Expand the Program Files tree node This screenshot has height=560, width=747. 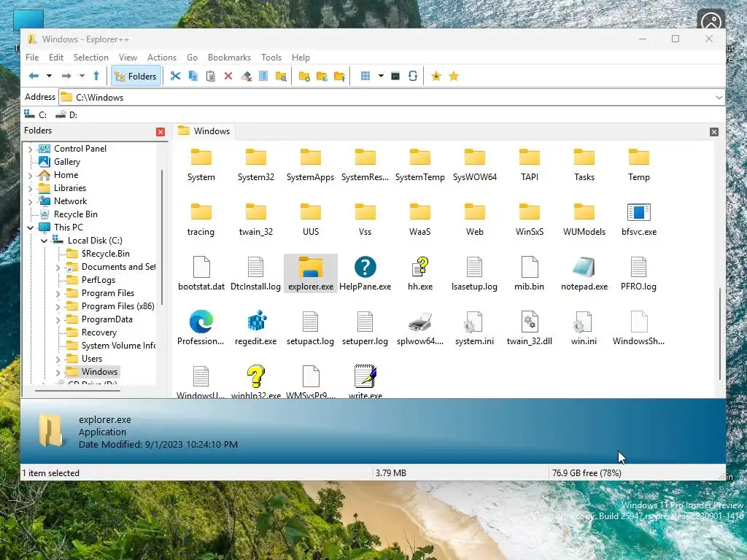(x=58, y=294)
